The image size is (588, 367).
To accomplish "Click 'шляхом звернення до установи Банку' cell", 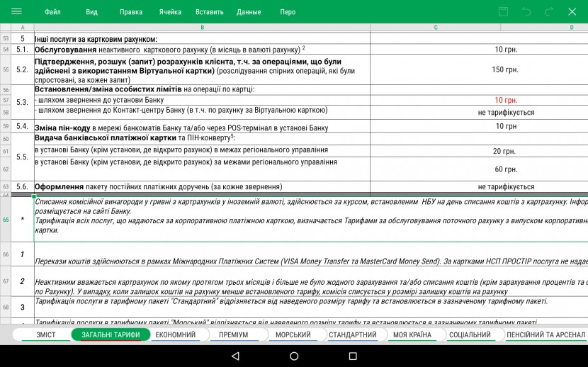I will click(202, 100).
